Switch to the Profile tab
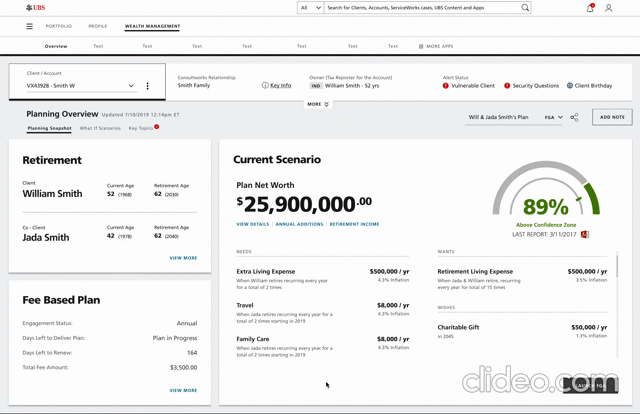The height and width of the screenshot is (414, 640). coord(98,26)
